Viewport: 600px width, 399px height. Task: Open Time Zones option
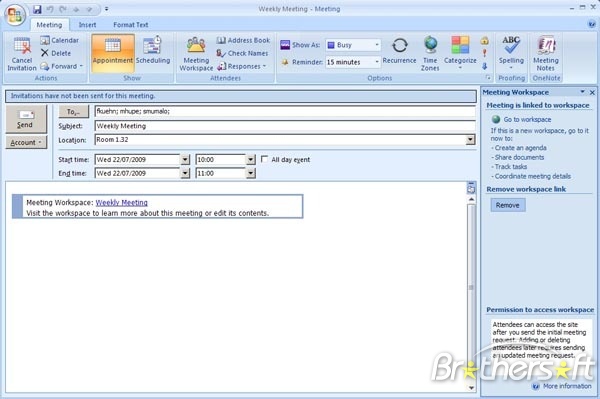tap(430, 53)
